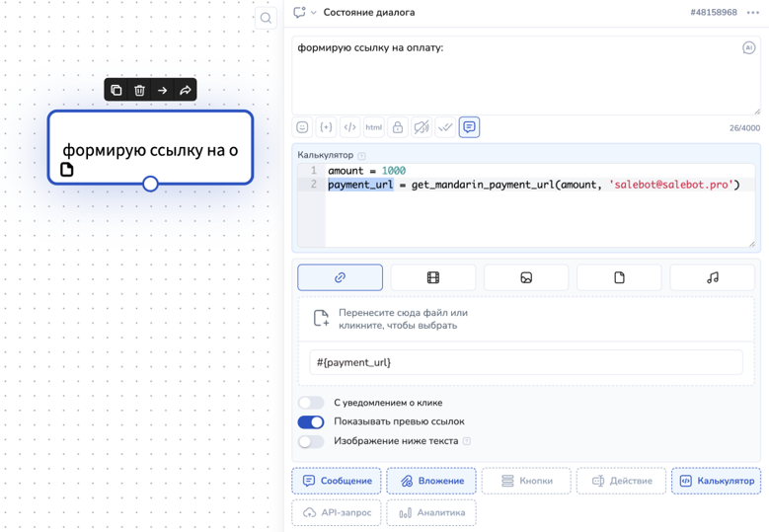769x532 pixels.
Task: Click the Сообщение section button
Action: point(337,481)
